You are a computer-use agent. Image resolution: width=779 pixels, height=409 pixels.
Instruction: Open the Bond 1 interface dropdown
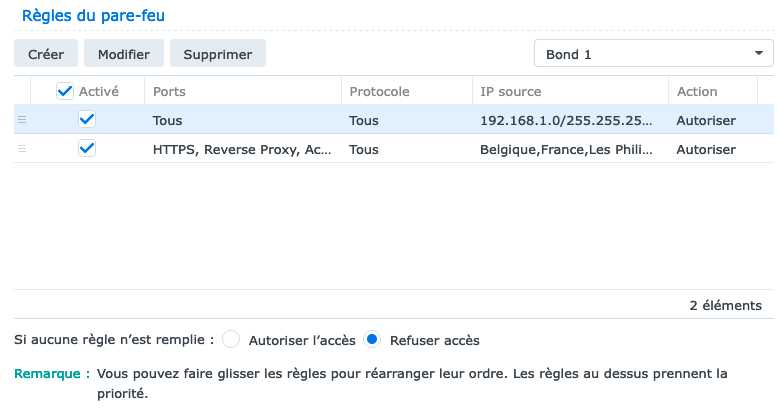tap(653, 54)
